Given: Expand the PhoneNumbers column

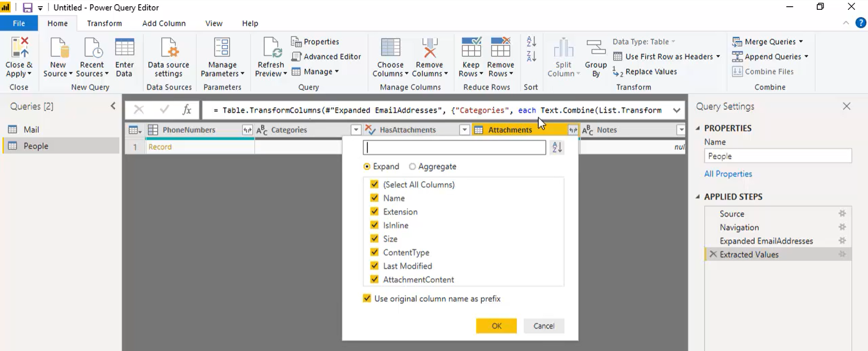Looking at the screenshot, I should 247,130.
